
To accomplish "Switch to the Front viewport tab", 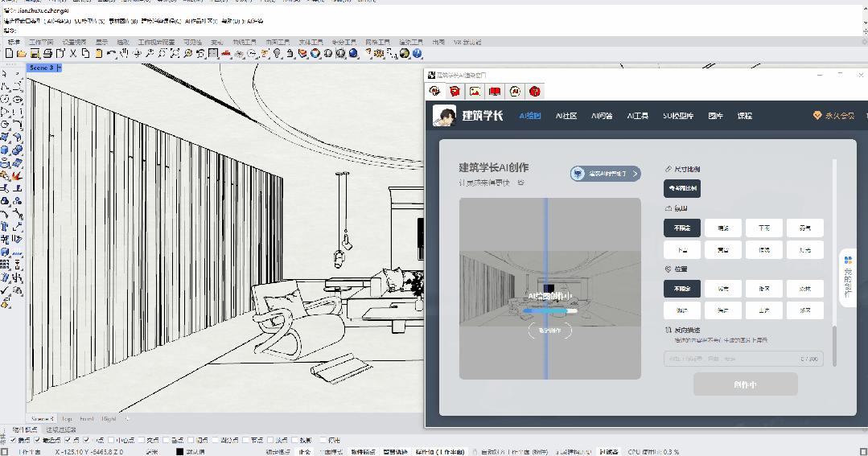I will pos(86,419).
